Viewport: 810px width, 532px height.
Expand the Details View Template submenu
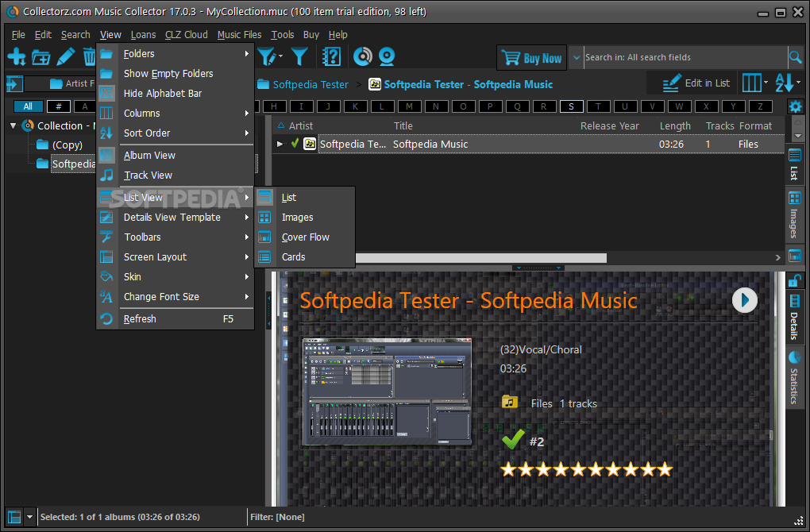pyautogui.click(x=175, y=218)
